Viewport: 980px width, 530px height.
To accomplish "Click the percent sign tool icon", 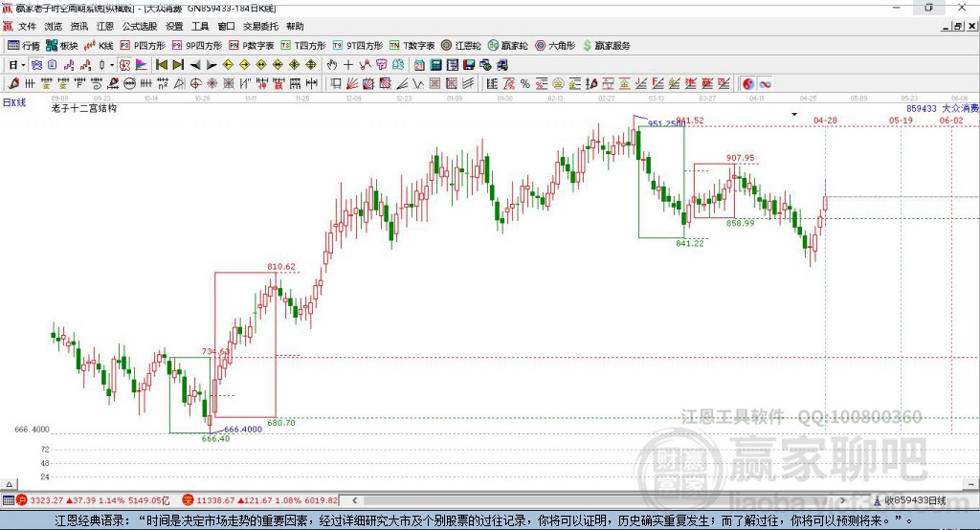I will (525, 83).
